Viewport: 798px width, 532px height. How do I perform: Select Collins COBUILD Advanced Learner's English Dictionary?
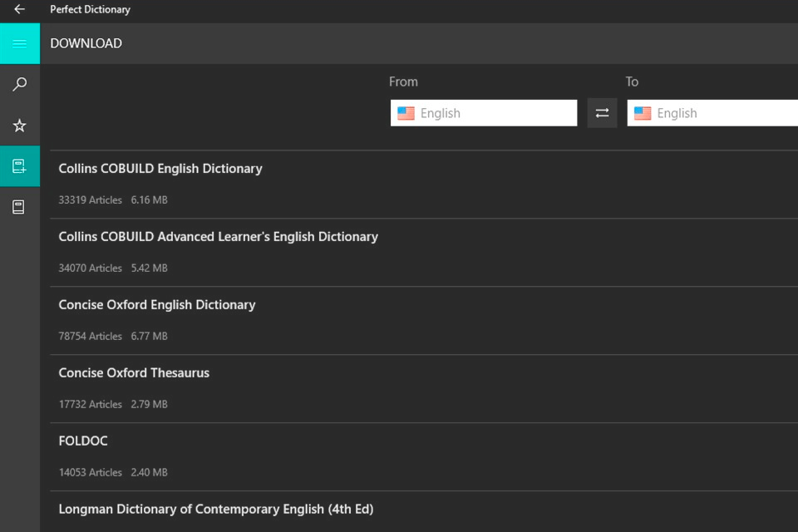[x=424, y=253]
